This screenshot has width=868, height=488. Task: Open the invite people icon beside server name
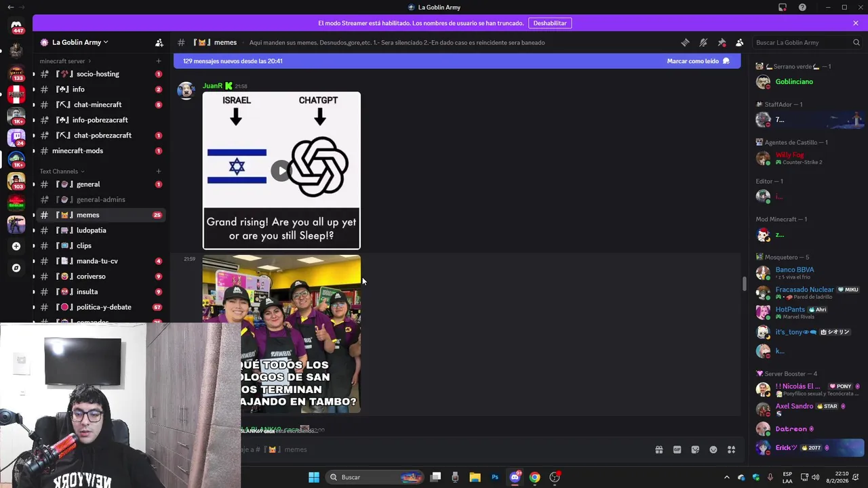pos(159,42)
